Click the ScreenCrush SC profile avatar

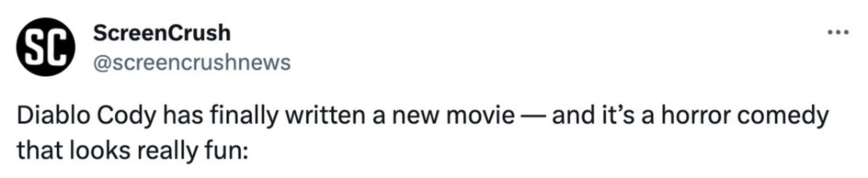(x=46, y=47)
